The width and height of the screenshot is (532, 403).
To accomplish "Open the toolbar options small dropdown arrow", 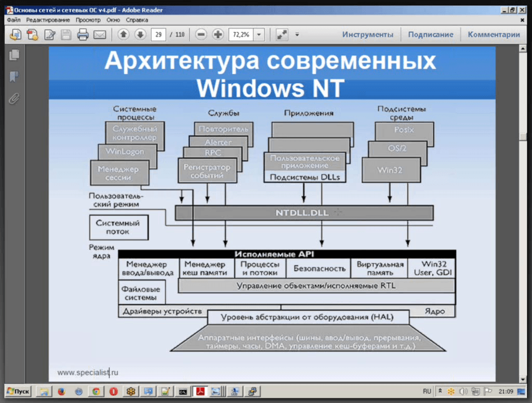I will (x=297, y=34).
